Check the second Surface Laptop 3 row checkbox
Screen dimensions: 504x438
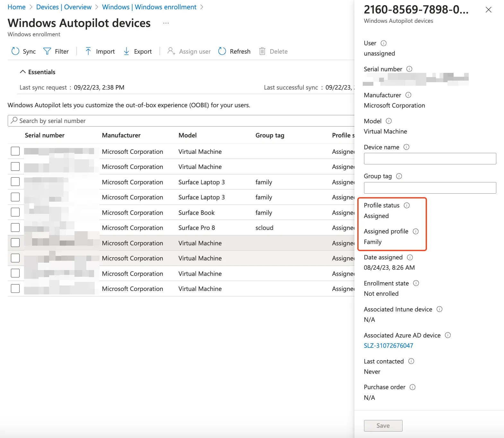[15, 197]
